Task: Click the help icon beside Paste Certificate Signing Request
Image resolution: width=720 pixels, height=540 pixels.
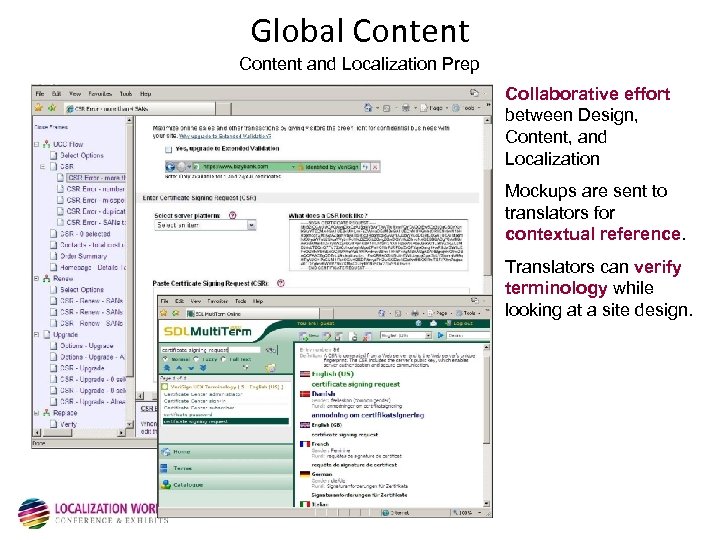Action: coord(281,283)
